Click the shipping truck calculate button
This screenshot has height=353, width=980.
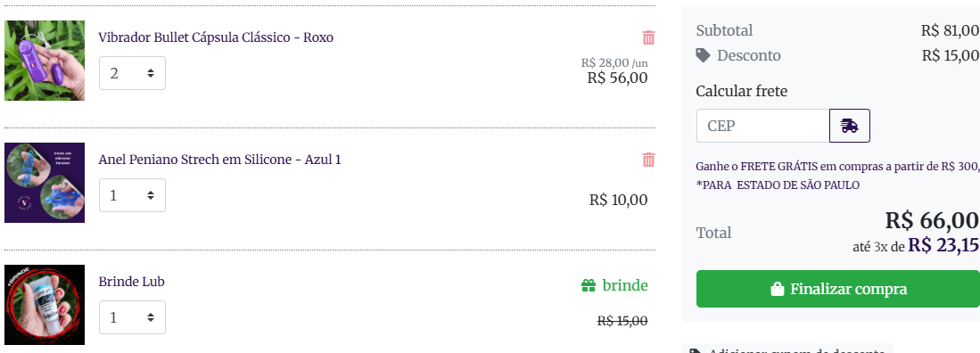click(850, 126)
